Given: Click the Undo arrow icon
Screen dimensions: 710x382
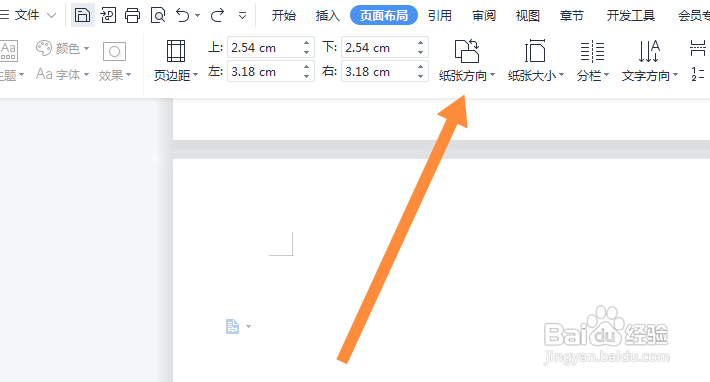Looking at the screenshot, I should pos(183,15).
